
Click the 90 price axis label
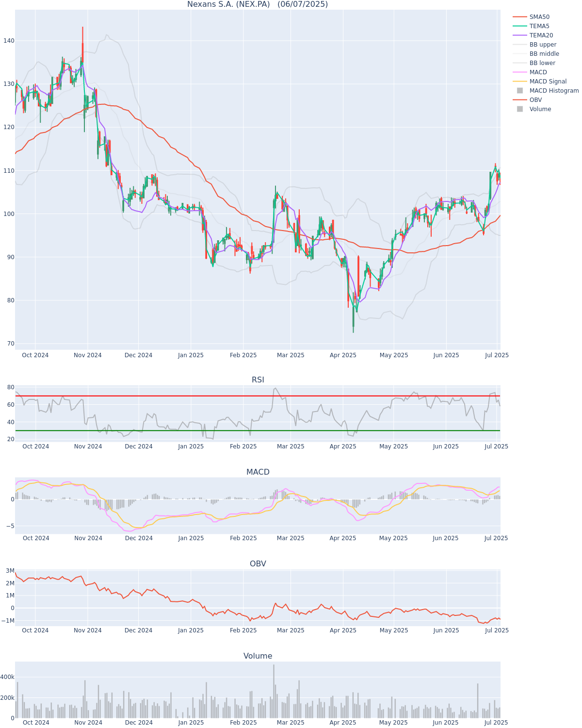click(x=10, y=257)
